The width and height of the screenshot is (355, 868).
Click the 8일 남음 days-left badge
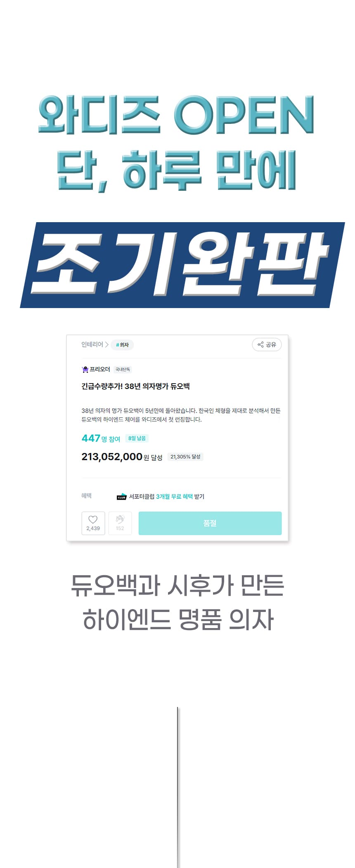137,438
